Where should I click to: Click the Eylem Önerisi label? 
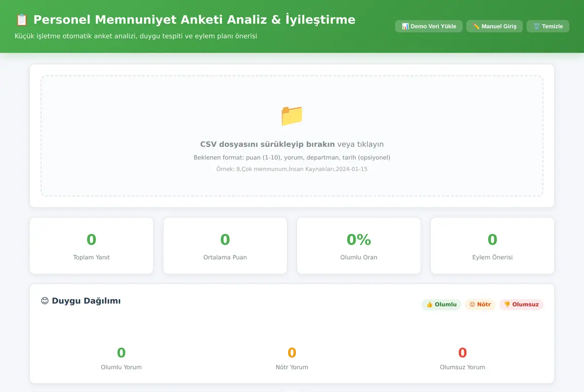(493, 257)
